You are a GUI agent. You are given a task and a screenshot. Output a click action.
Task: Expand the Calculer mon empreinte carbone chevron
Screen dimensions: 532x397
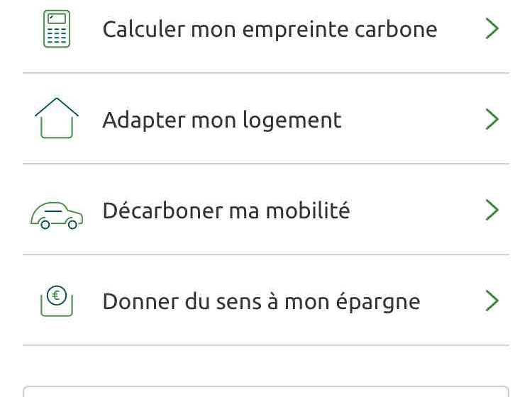pos(492,29)
